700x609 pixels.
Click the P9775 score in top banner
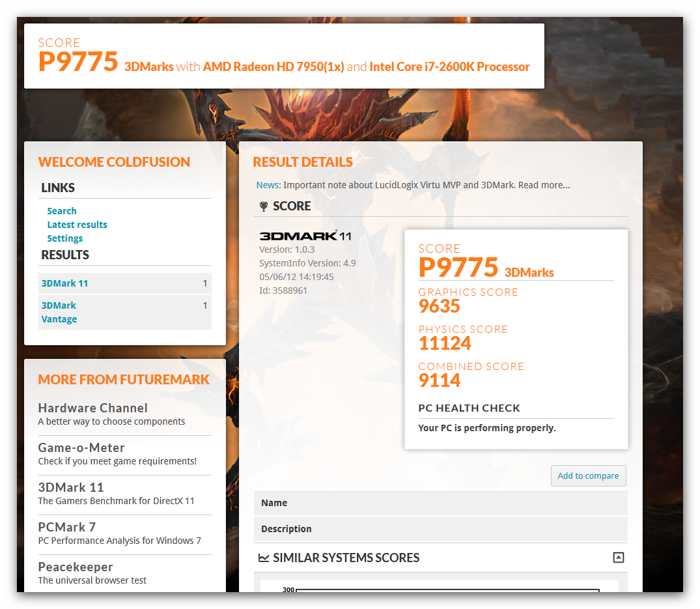78,62
